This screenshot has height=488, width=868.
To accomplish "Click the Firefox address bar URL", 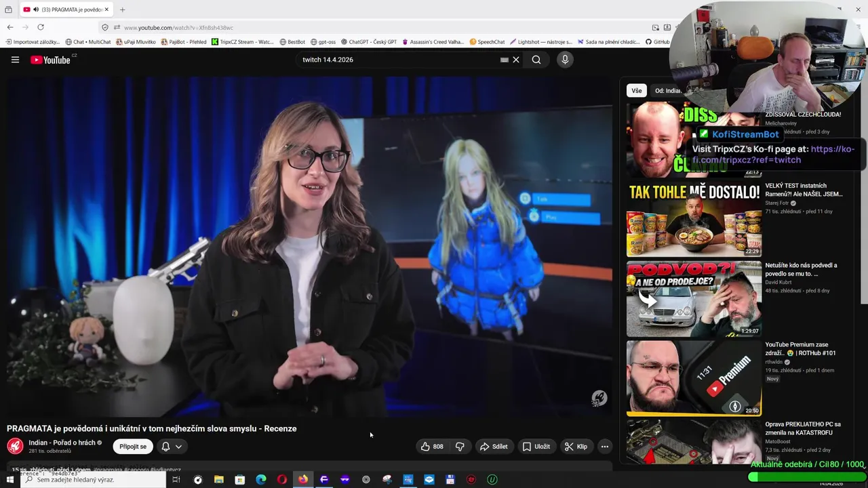I will [178, 27].
